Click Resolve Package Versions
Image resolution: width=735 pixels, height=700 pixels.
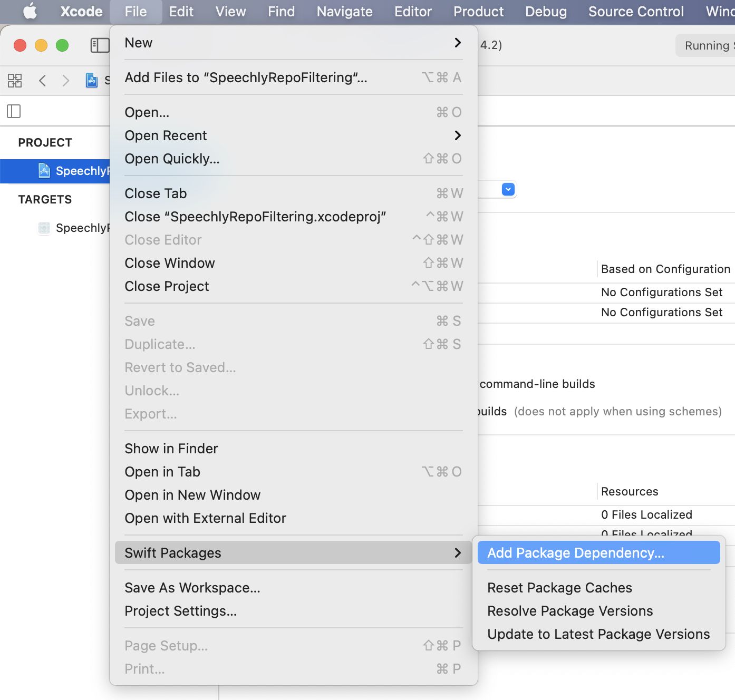tap(570, 611)
